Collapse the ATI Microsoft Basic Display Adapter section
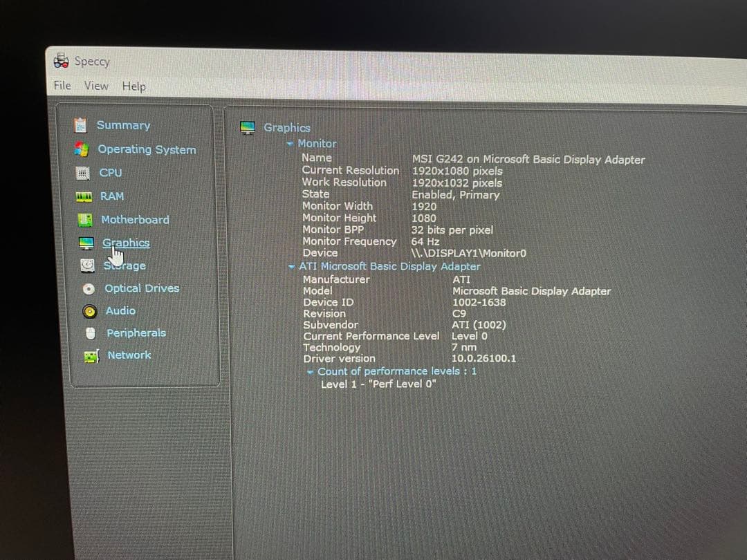Image resolution: width=747 pixels, height=560 pixels. pyautogui.click(x=292, y=266)
